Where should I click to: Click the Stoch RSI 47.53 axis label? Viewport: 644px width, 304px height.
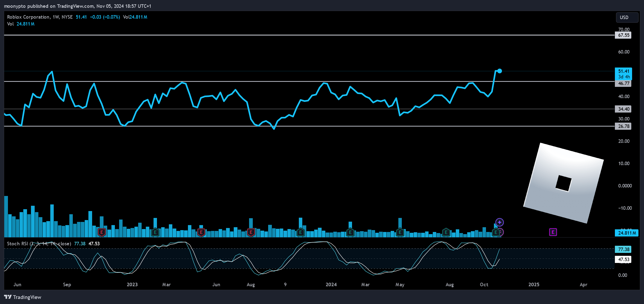pyautogui.click(x=623, y=260)
